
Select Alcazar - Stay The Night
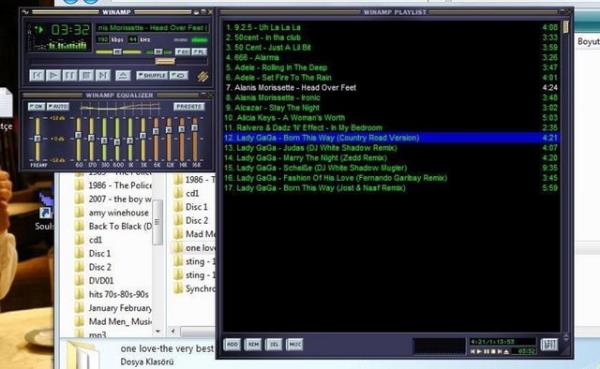point(391,108)
